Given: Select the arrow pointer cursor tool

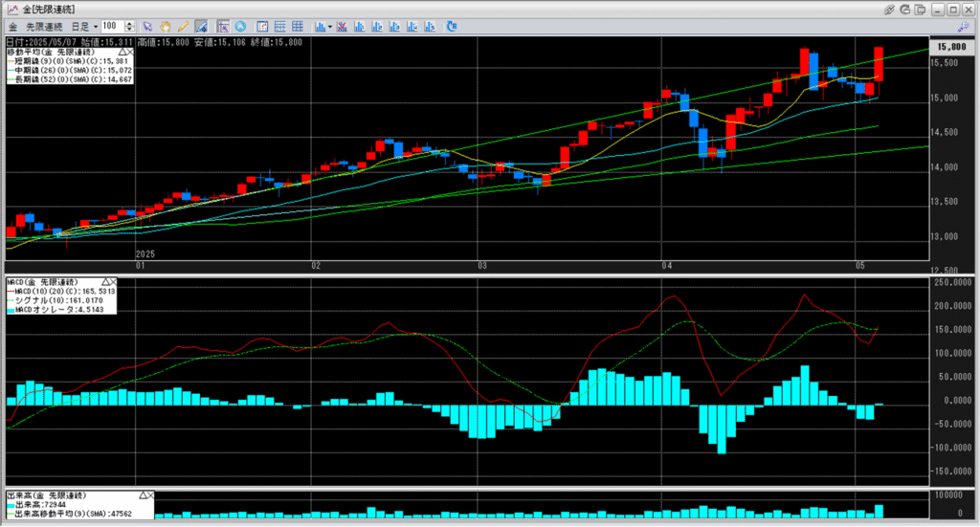Looking at the screenshot, I should 146,26.
